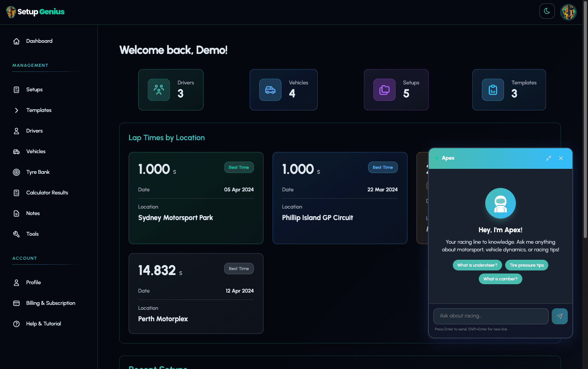
Task: Open Vehicles page from the sidebar
Action: tap(36, 151)
